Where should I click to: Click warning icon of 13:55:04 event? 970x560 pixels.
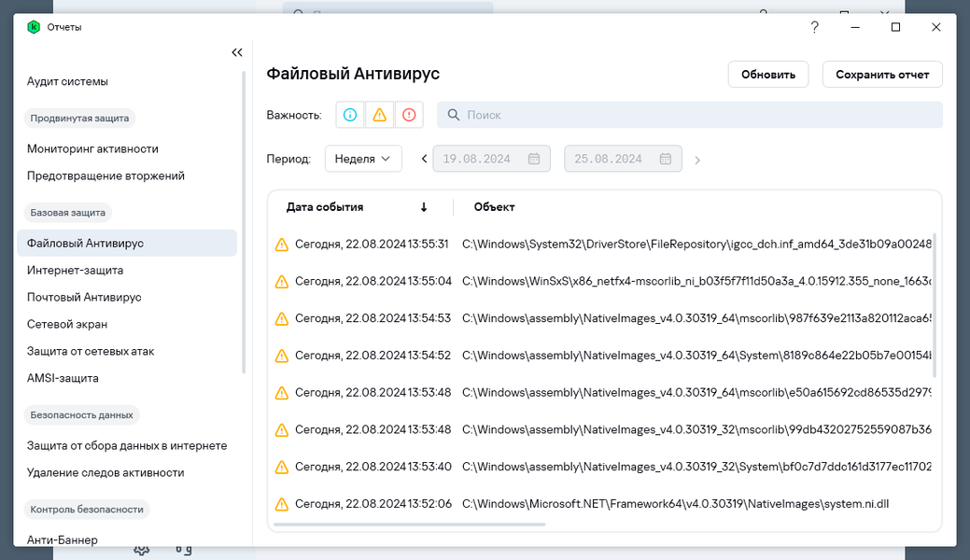[x=281, y=282]
